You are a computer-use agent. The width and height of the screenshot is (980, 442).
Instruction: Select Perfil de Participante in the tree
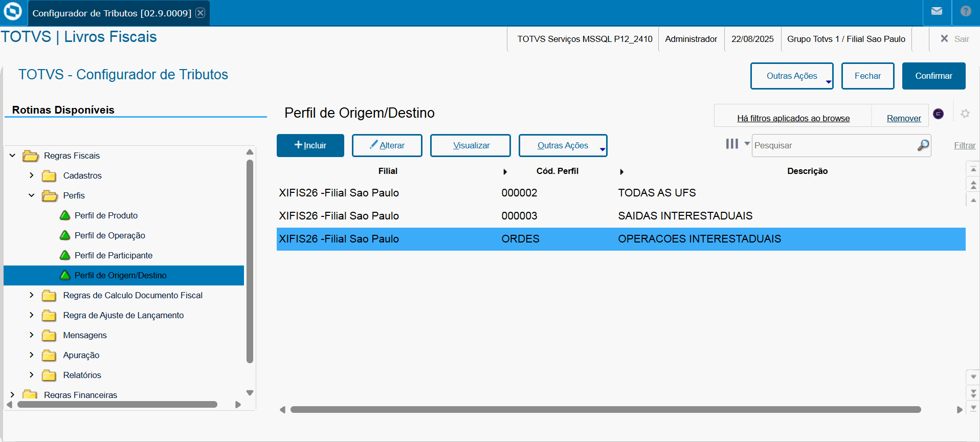click(x=114, y=255)
